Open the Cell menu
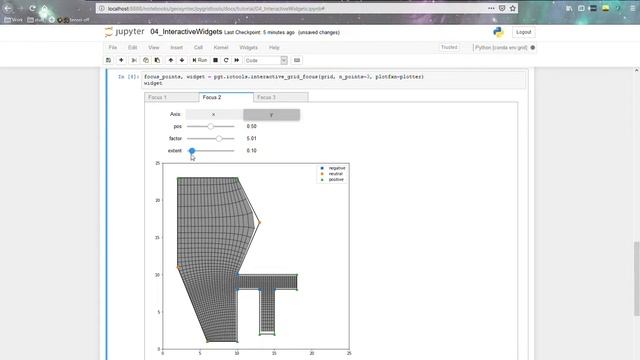The image size is (640, 360). coord(198,47)
